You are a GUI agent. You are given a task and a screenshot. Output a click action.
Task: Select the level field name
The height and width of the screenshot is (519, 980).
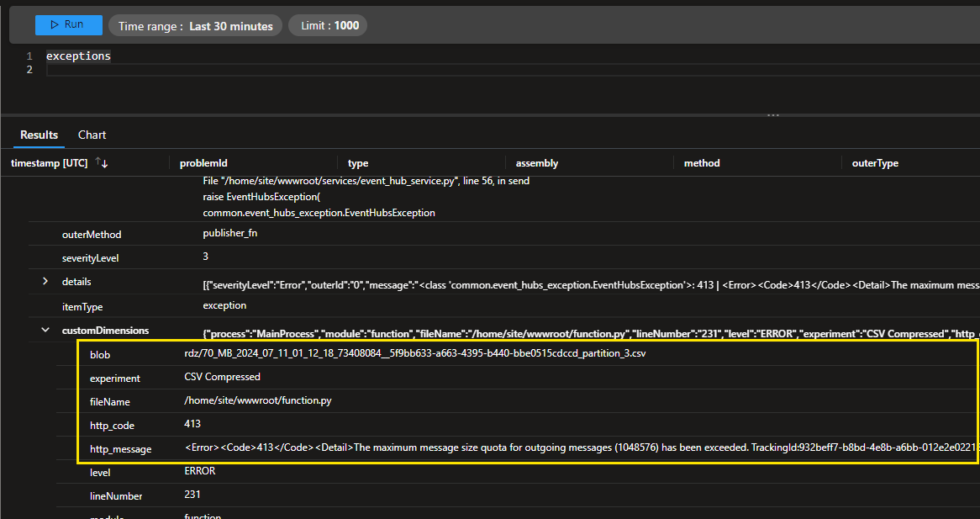(100, 473)
